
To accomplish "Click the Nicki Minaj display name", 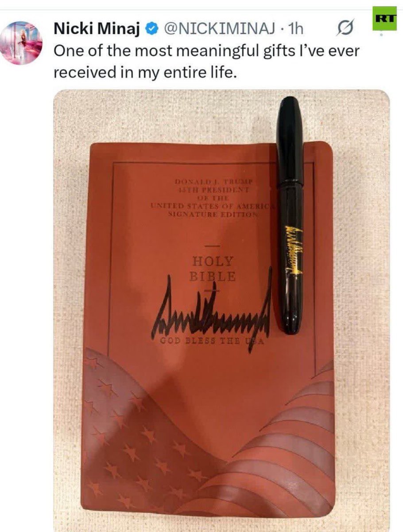I will point(97,30).
